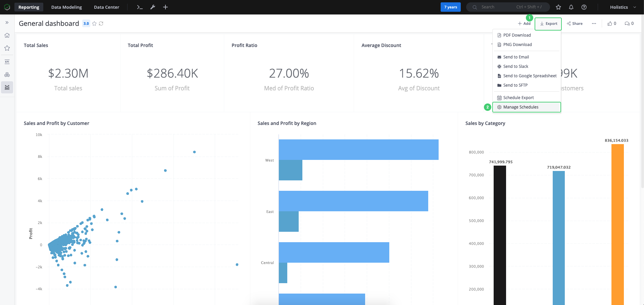Select Send to SFTP

(527, 85)
